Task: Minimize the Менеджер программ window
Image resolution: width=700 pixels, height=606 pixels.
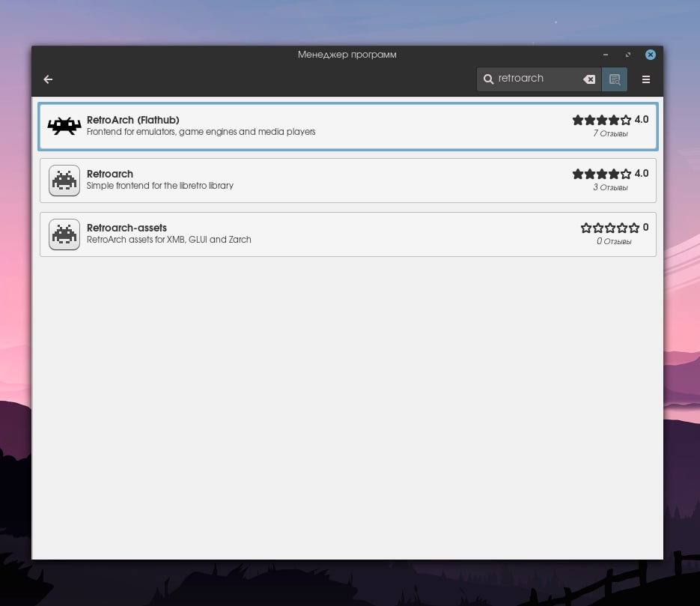Action: (x=606, y=55)
